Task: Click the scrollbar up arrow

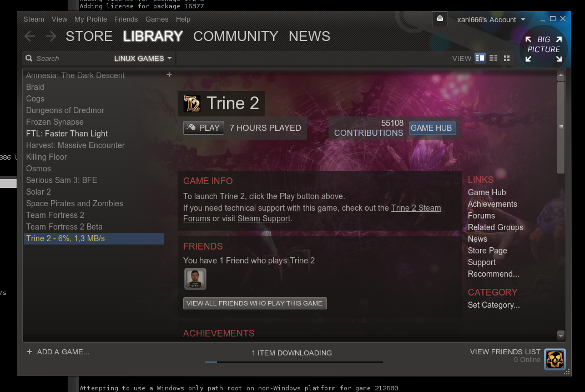Action: pyautogui.click(x=561, y=75)
